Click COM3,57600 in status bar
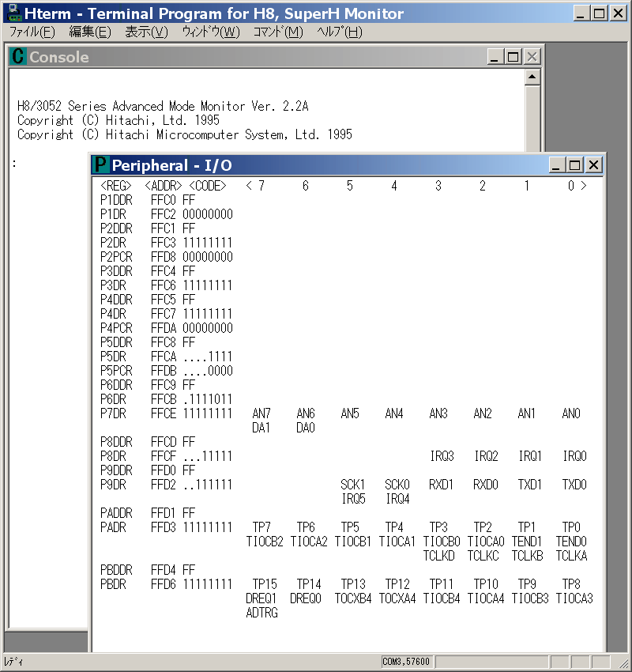 pos(406,662)
